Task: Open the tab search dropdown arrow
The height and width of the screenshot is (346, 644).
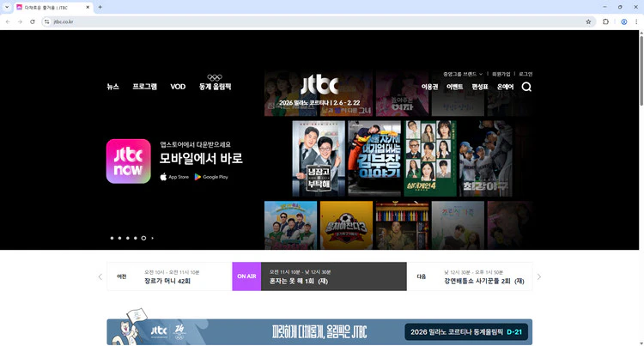Action: (7, 7)
